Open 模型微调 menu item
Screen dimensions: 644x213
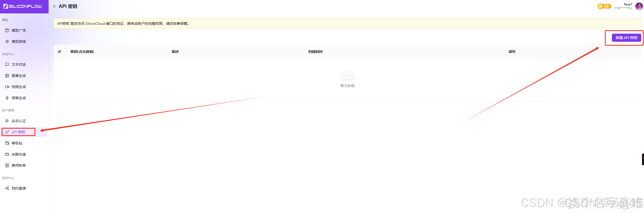click(24, 41)
